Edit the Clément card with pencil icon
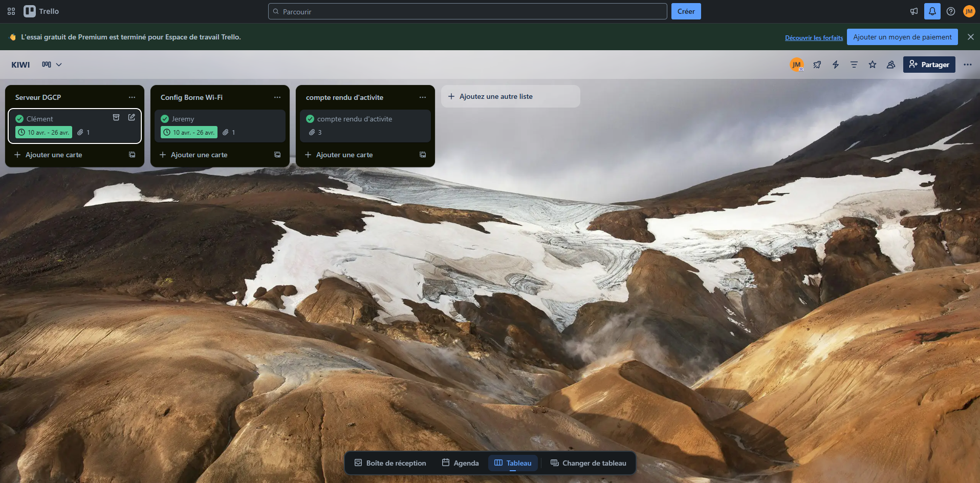The height and width of the screenshot is (483, 980). [x=132, y=117]
